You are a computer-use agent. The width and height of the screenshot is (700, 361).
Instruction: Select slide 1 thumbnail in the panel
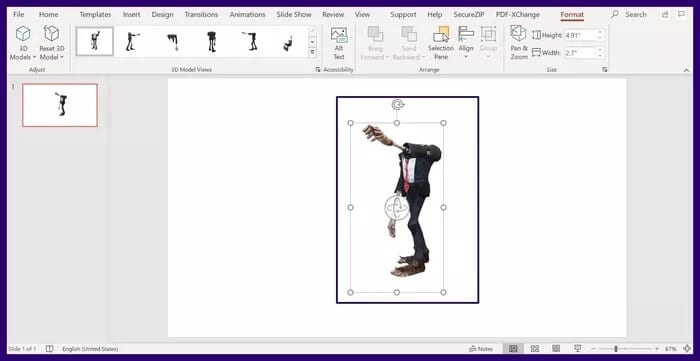click(60, 105)
